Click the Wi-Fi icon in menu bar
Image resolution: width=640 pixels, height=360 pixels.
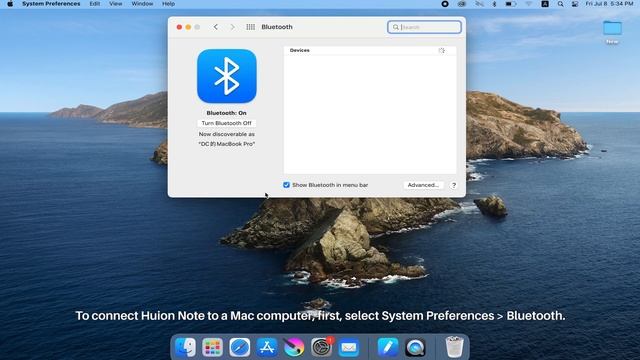[x=529, y=4]
